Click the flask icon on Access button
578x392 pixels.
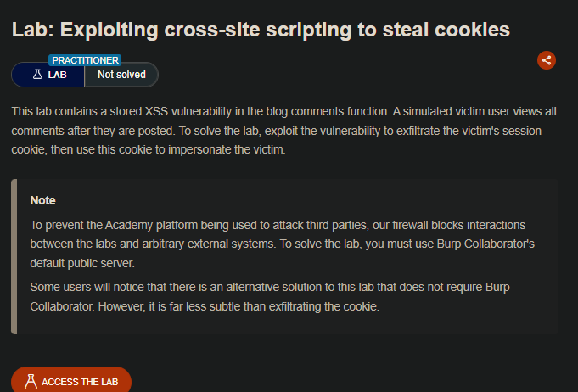coord(31,382)
